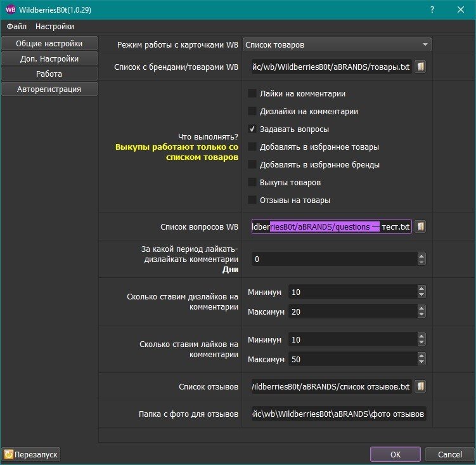Click the 'Список вопросов WB' path field
Viewport: 476px width, 465px height.
331,226
